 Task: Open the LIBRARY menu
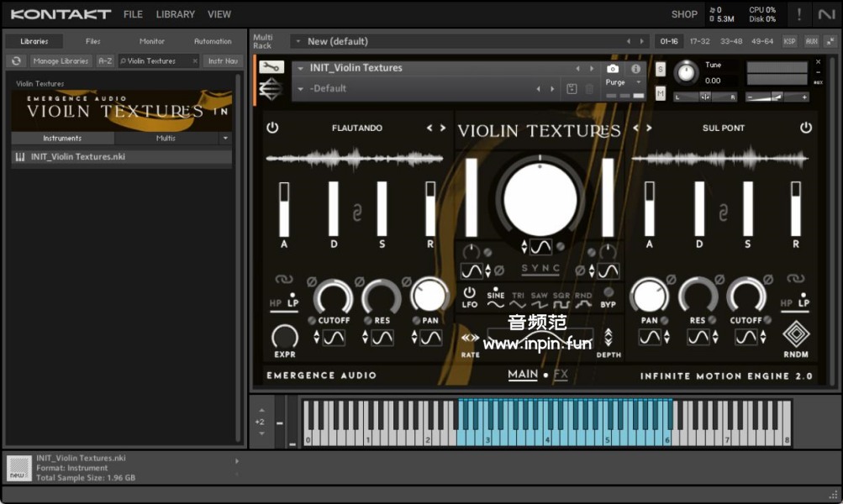pyautogui.click(x=175, y=14)
